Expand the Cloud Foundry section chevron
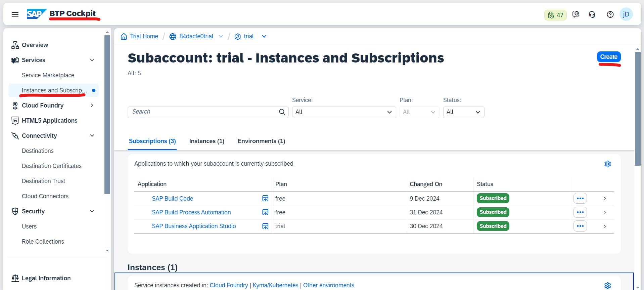This screenshot has height=290, width=644. pyautogui.click(x=92, y=106)
